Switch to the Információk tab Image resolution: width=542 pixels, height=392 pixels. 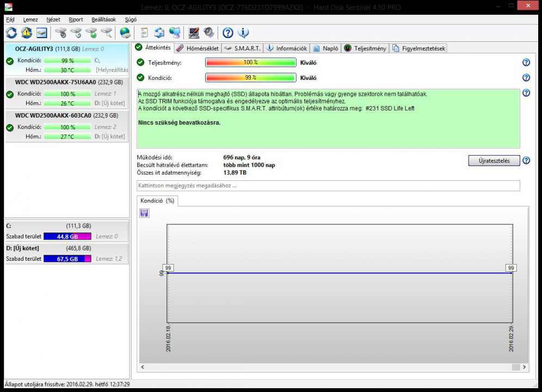287,48
